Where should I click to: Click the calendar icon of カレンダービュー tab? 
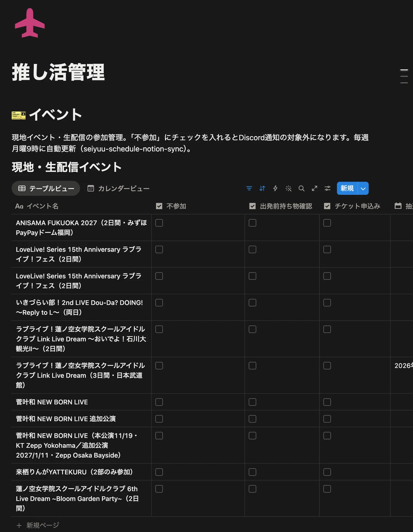91,188
